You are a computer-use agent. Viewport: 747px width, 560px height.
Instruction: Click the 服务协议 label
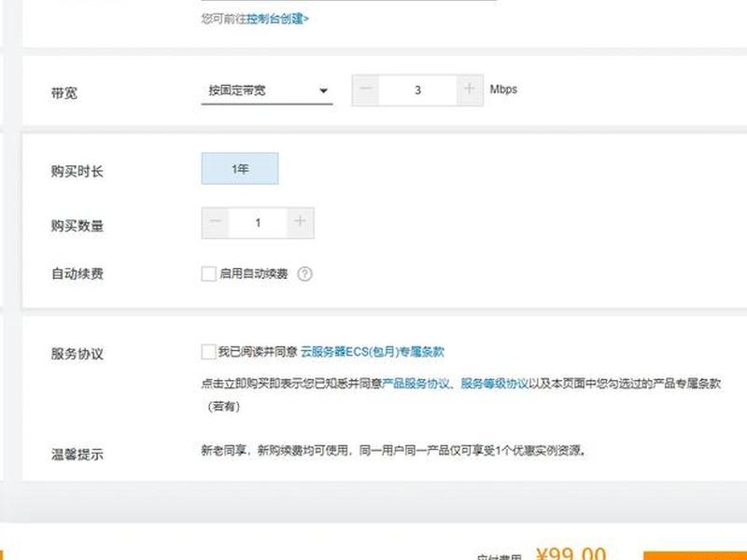click(x=78, y=354)
